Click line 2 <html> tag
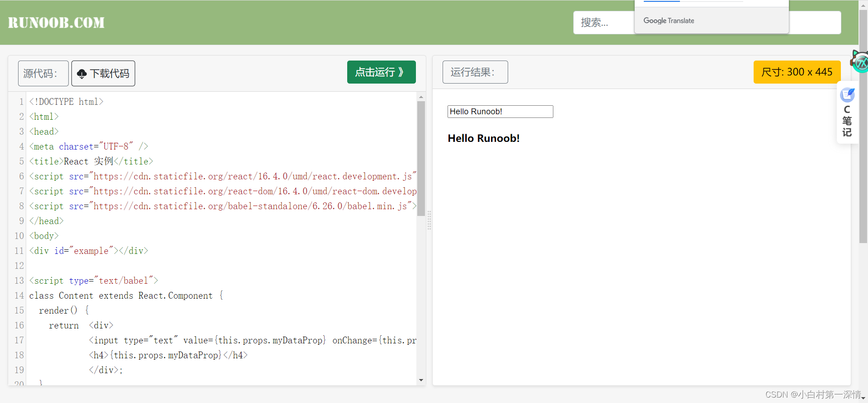The width and height of the screenshot is (868, 403). click(x=44, y=117)
